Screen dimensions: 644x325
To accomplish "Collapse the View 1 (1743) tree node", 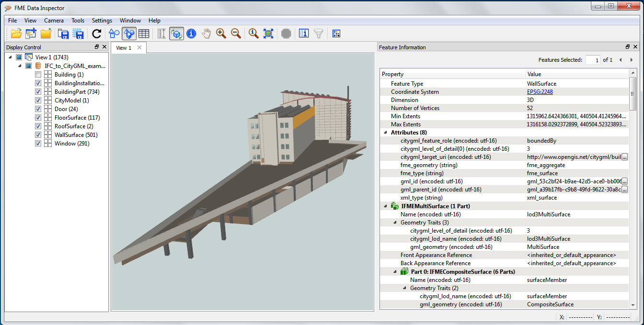I will pyautogui.click(x=11, y=57).
